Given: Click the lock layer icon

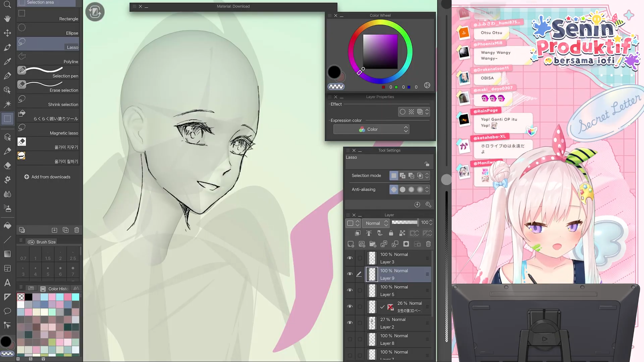Looking at the screenshot, I should (x=391, y=233).
